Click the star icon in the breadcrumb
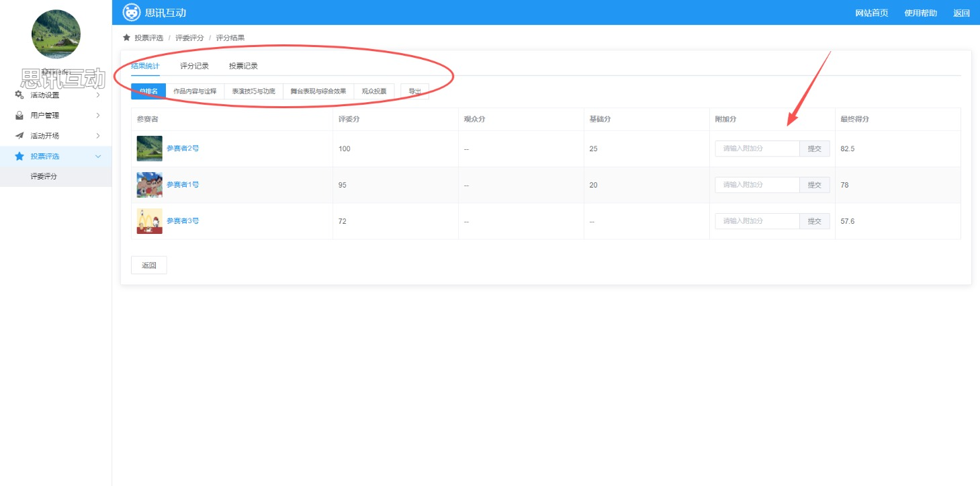Image resolution: width=980 pixels, height=486 pixels. point(126,38)
